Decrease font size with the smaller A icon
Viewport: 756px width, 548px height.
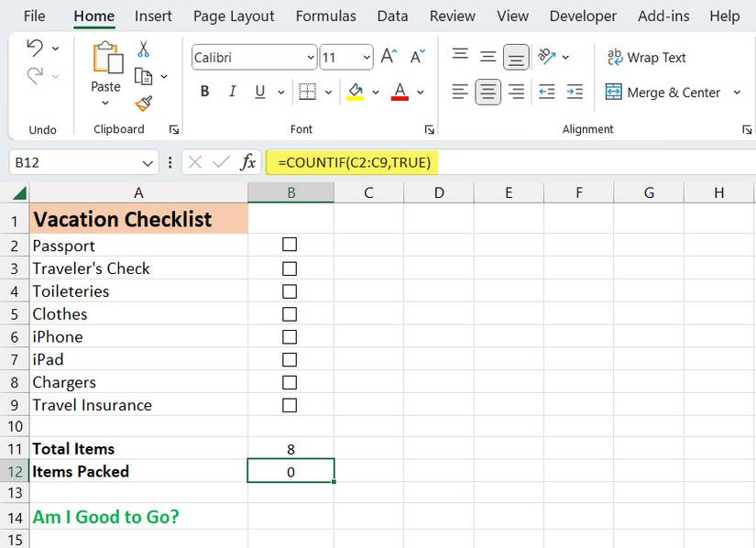click(418, 57)
